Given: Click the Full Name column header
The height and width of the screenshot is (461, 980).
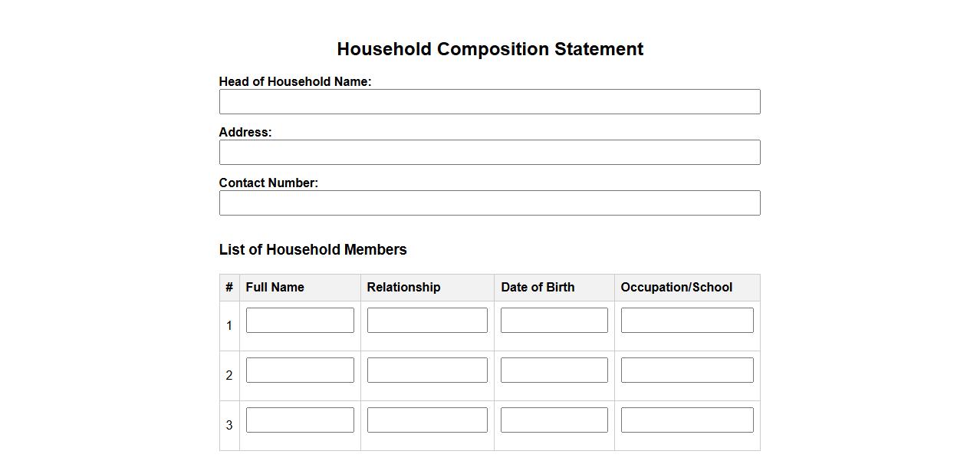Looking at the screenshot, I should [275, 288].
